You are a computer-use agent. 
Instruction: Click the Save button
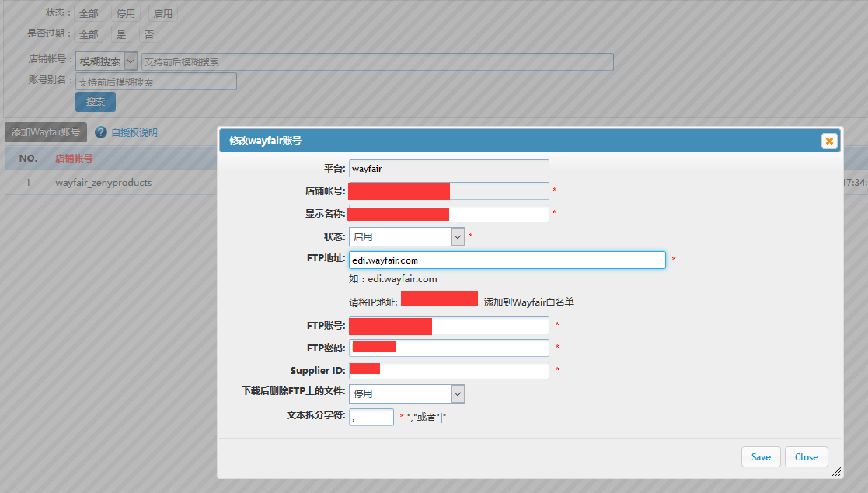[761, 456]
